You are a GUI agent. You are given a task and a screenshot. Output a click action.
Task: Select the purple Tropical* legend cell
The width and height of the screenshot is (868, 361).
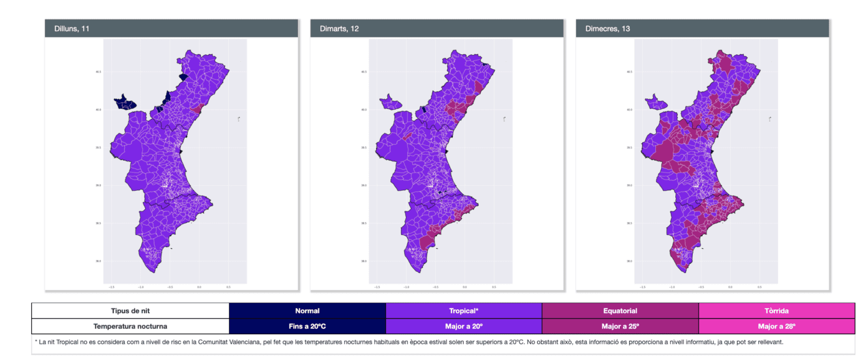click(464, 310)
